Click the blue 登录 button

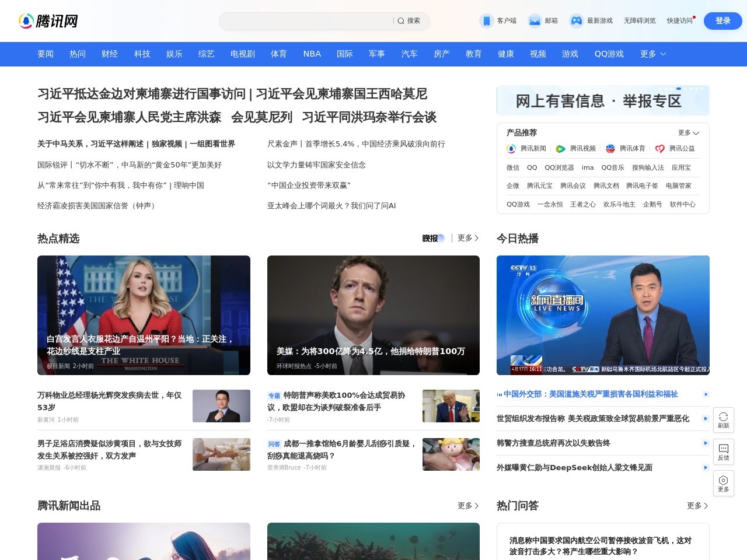click(x=723, y=21)
